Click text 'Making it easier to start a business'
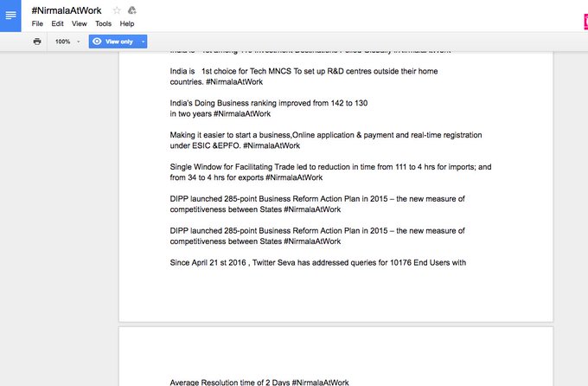The height and width of the screenshot is (386, 588). (230, 135)
